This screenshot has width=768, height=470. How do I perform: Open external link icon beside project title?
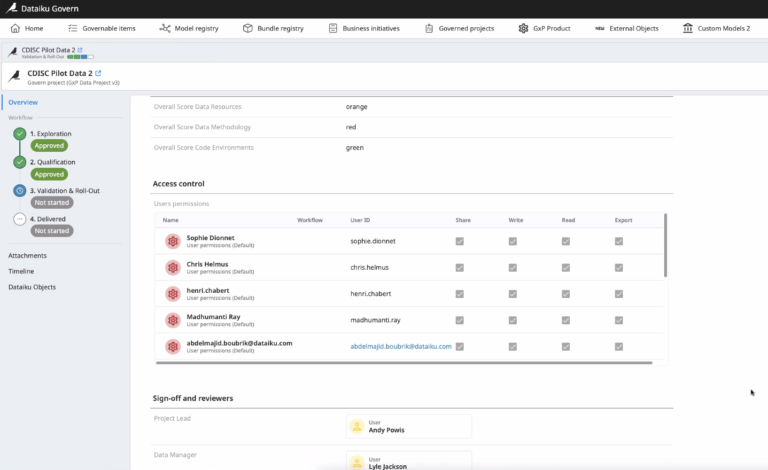pos(98,73)
